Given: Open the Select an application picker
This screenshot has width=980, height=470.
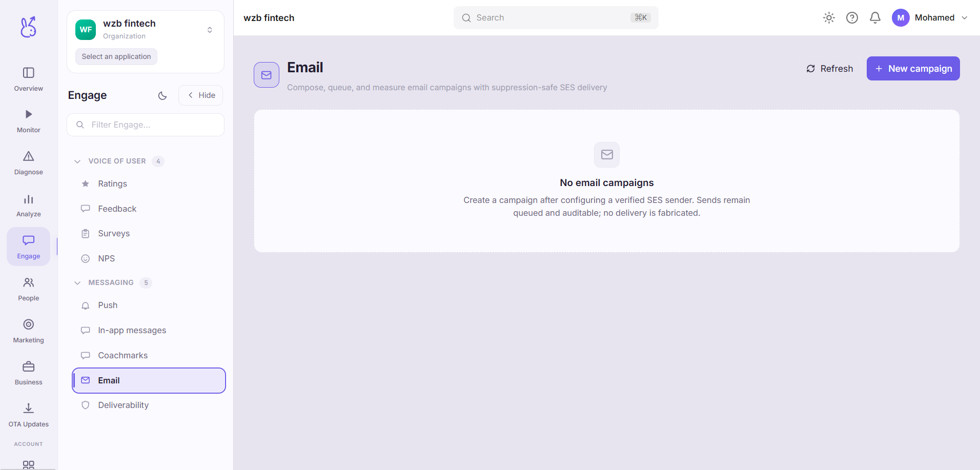Looking at the screenshot, I should pos(116,56).
